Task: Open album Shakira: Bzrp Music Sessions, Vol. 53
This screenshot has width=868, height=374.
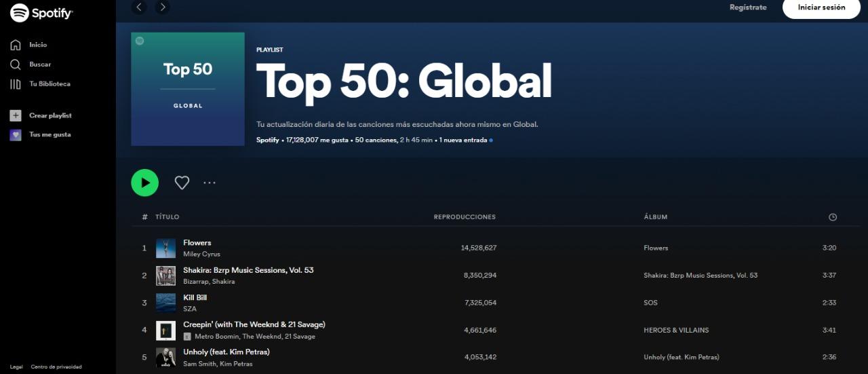Action: click(701, 276)
